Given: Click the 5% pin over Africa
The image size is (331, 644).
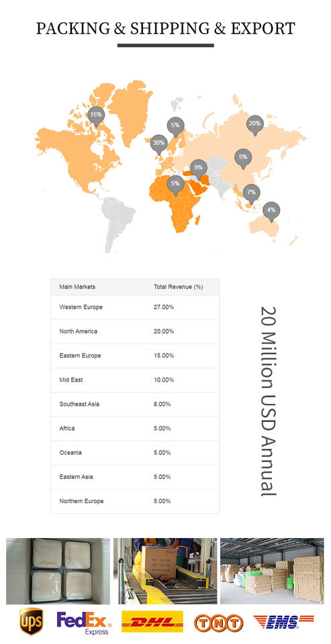Looking at the screenshot, I should (x=176, y=185).
